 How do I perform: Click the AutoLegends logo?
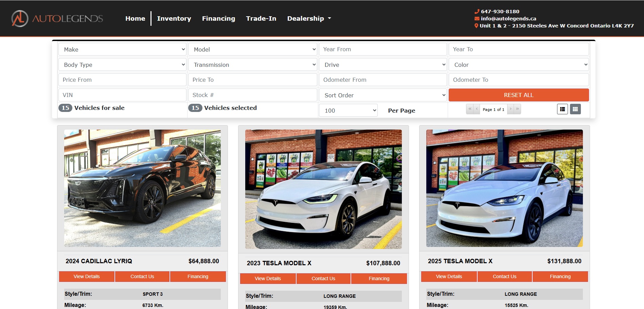click(x=57, y=18)
